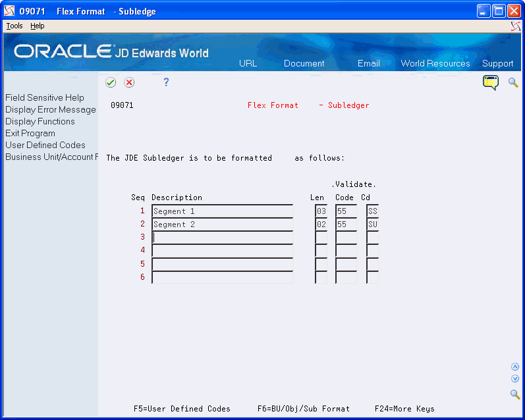Click the Cd field containing SS
This screenshot has height=420, width=525.
(372, 211)
